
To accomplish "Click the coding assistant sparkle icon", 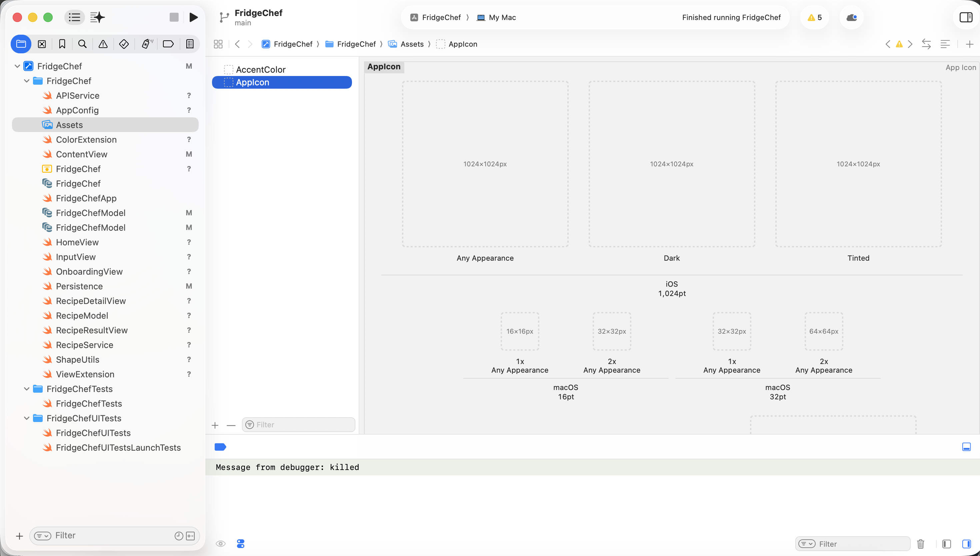I will [97, 17].
